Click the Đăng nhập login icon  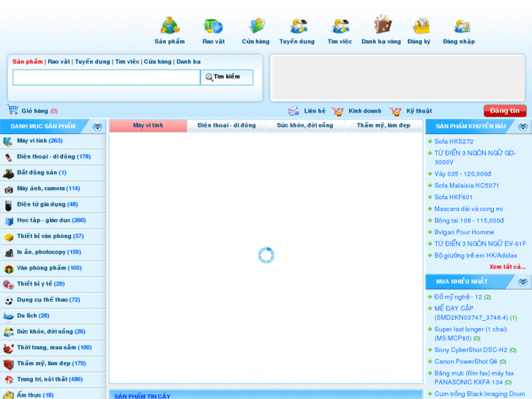[462, 26]
